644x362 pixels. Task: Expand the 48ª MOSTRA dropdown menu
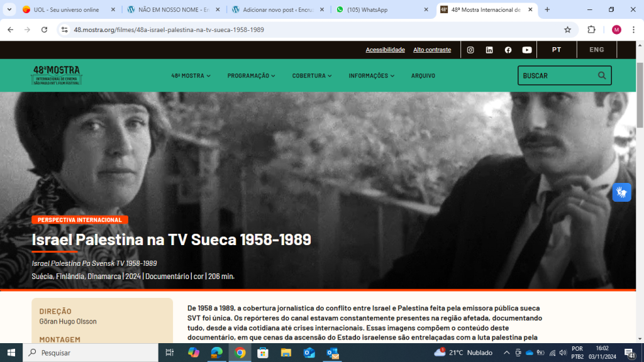tap(191, 76)
